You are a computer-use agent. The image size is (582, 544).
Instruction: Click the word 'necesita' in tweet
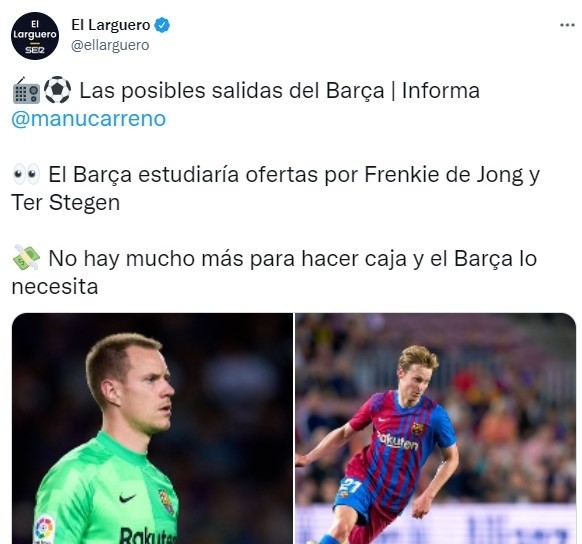coord(55,287)
